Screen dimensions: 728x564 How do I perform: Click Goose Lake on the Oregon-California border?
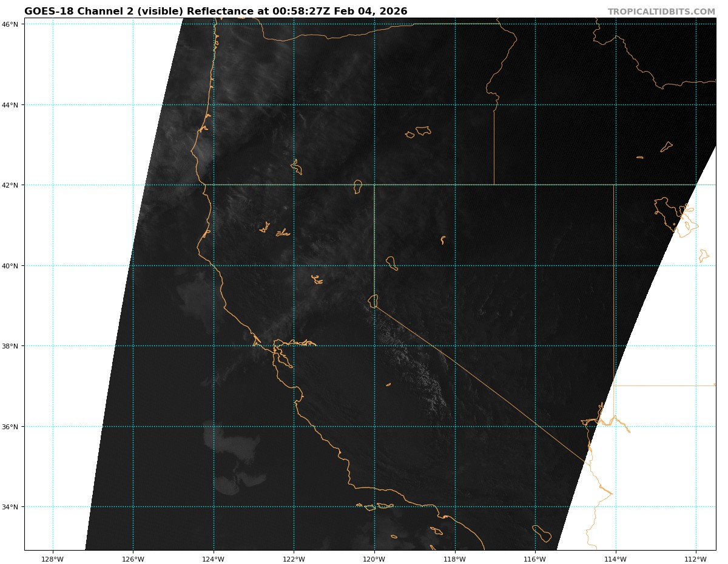click(x=358, y=186)
